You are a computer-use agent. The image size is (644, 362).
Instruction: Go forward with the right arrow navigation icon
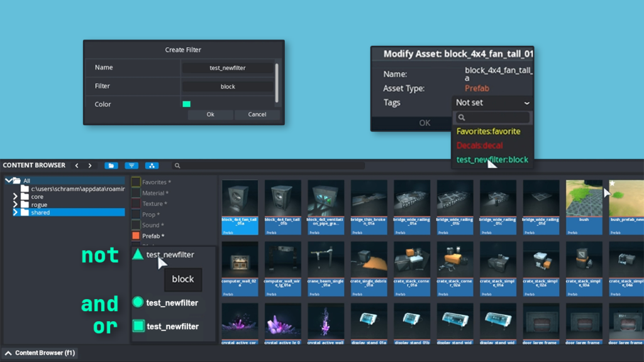[x=90, y=166]
